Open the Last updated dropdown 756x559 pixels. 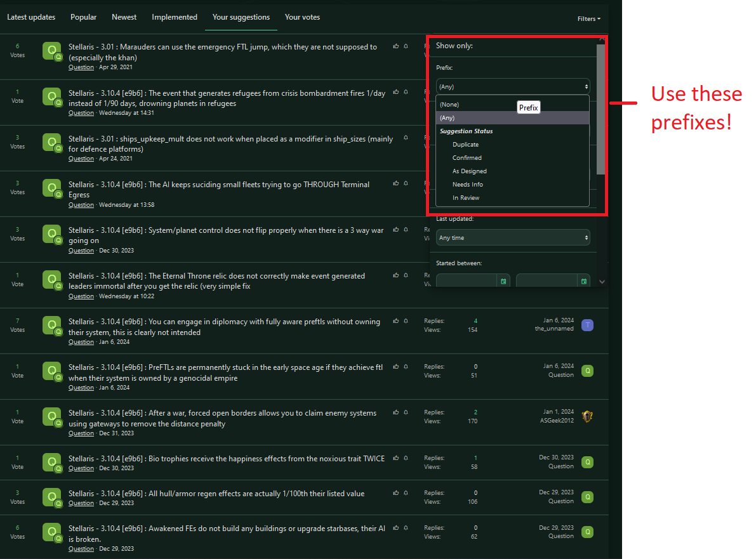click(x=513, y=237)
